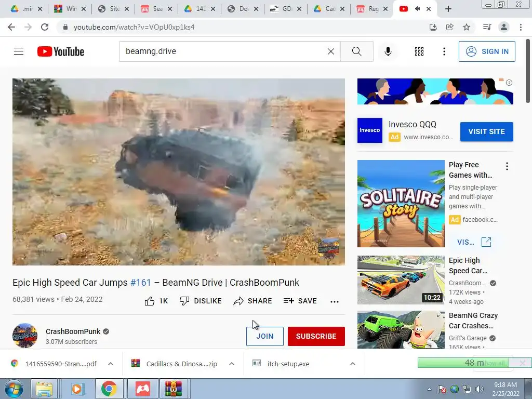Click the DISLIKE button
532x399 pixels.
click(201, 301)
